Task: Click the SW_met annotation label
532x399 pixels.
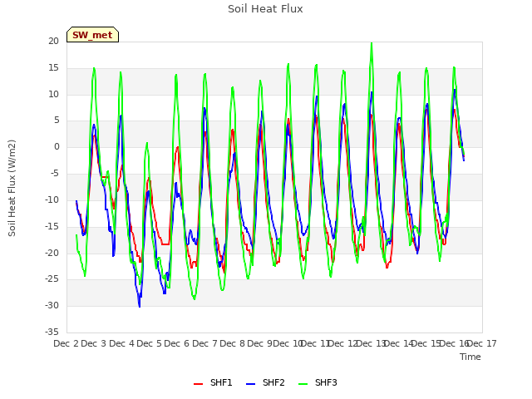Action: tap(92, 35)
